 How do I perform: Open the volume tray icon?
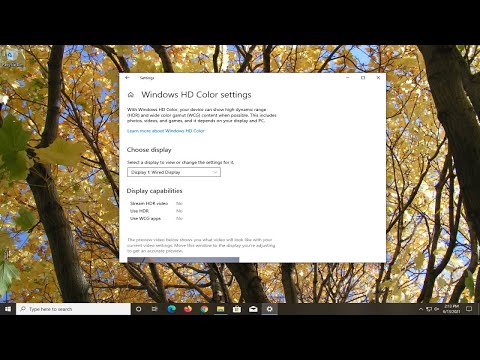436,309
